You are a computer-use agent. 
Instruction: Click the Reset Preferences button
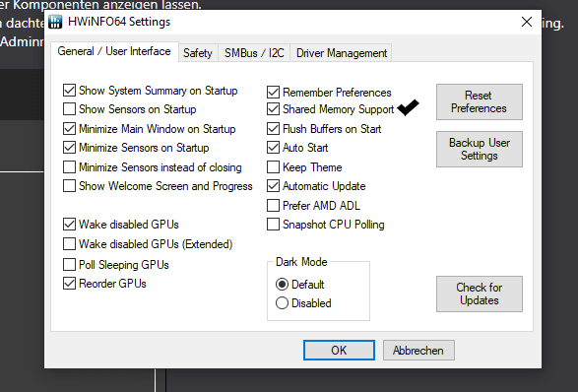480,101
